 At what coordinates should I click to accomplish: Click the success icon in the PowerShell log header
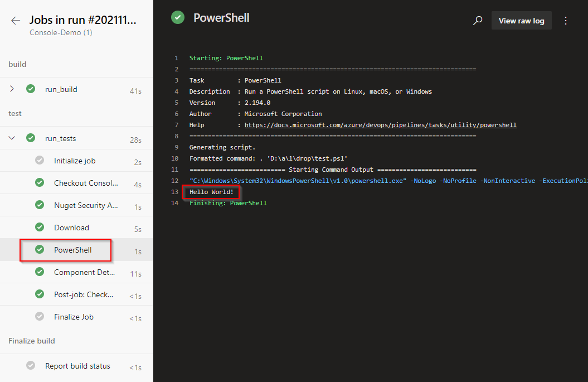click(x=178, y=17)
